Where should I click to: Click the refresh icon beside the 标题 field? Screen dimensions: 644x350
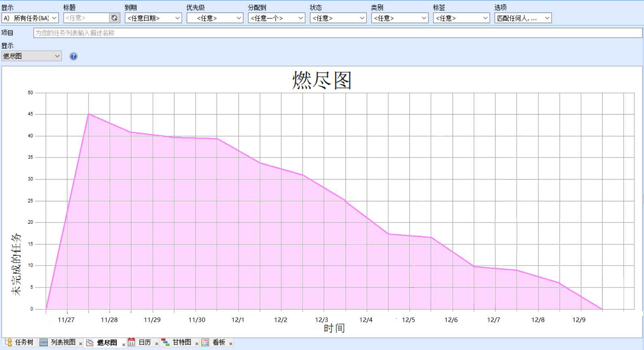114,18
